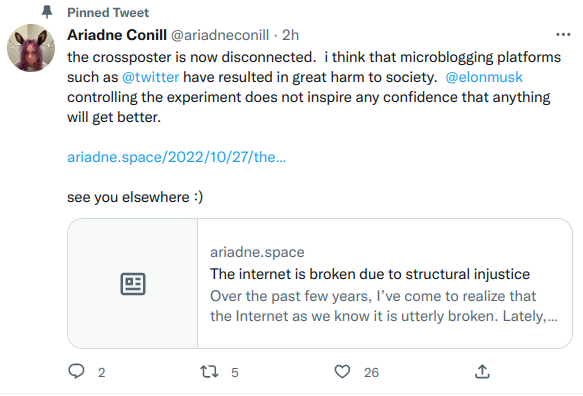Click the Ariadne Conill display name

click(x=117, y=35)
